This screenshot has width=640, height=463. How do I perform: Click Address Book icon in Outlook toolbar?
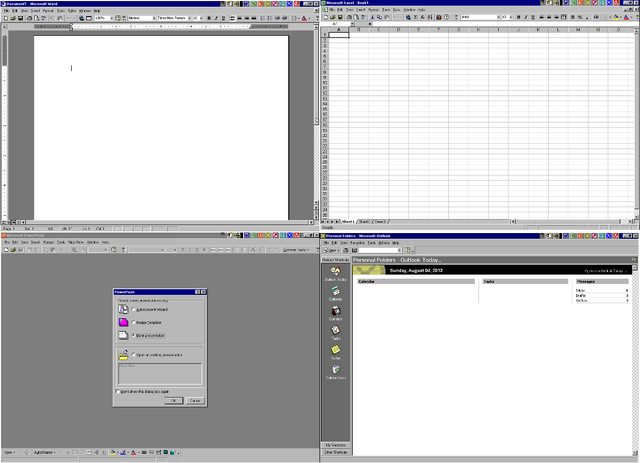[354, 250]
